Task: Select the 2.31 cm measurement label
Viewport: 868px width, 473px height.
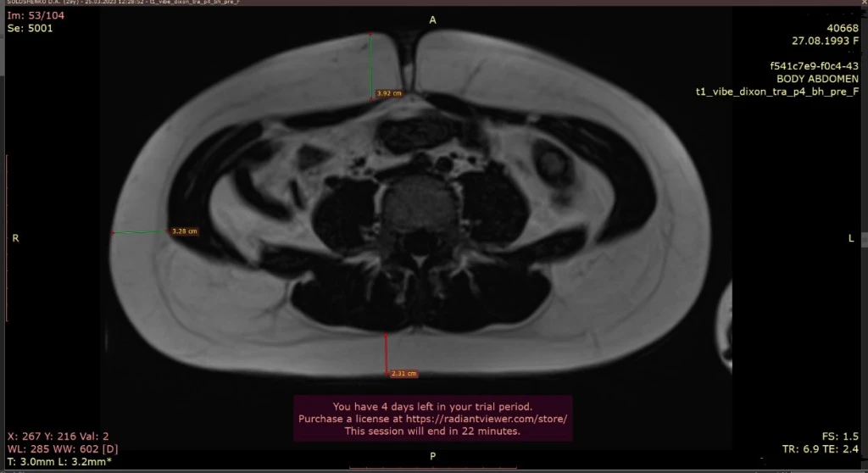Action: click(x=403, y=373)
